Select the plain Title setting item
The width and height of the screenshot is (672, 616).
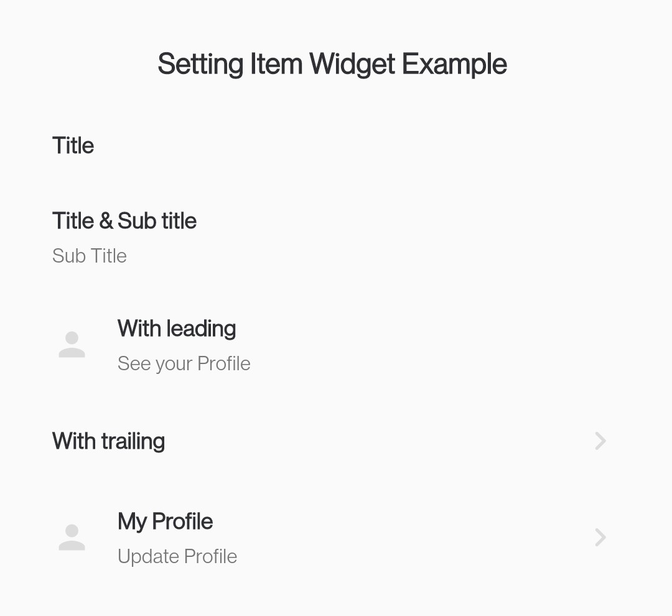[73, 146]
